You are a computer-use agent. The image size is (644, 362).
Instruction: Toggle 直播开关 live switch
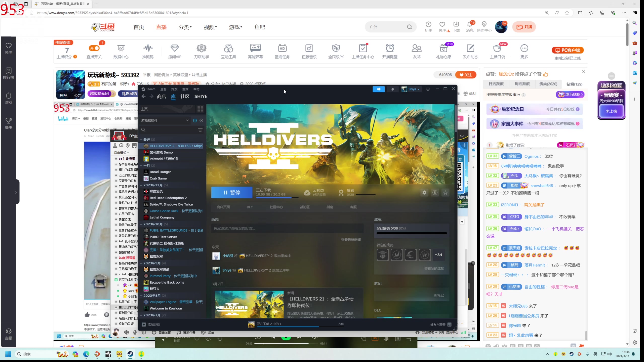[x=94, y=48]
